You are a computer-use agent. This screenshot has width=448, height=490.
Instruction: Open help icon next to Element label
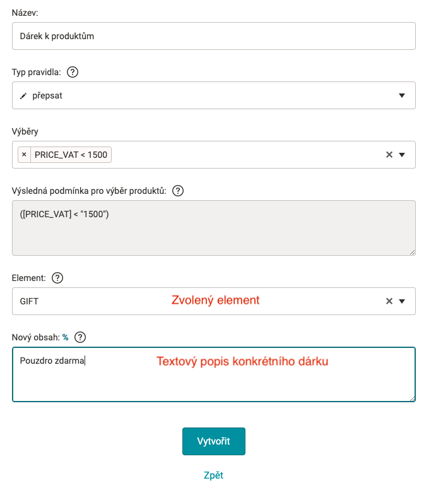click(x=57, y=278)
